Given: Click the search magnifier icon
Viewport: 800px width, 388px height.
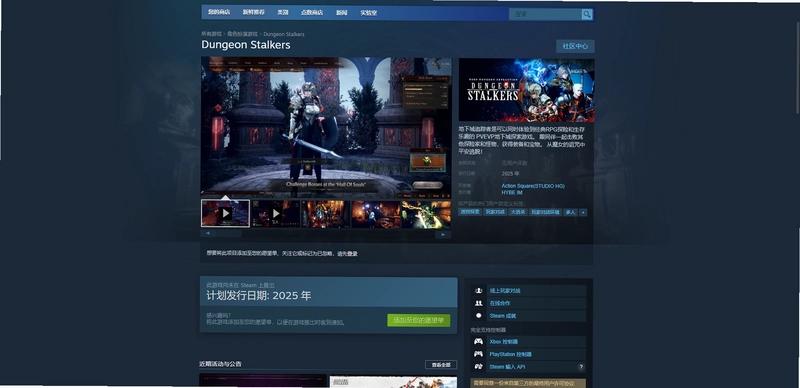Looking at the screenshot, I should click(587, 14).
